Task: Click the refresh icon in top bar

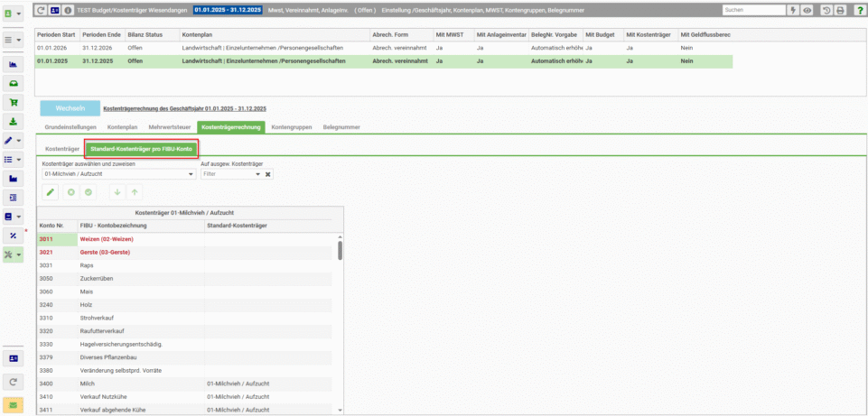Action: 41,10
